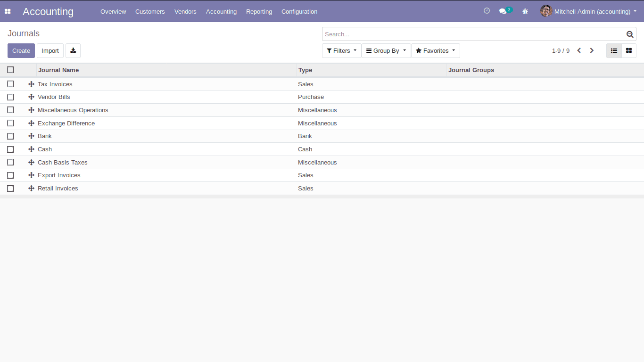Viewport: 644px width, 362px height.
Task: Click Sales type in Tax Invoices row
Action: click(305, 84)
